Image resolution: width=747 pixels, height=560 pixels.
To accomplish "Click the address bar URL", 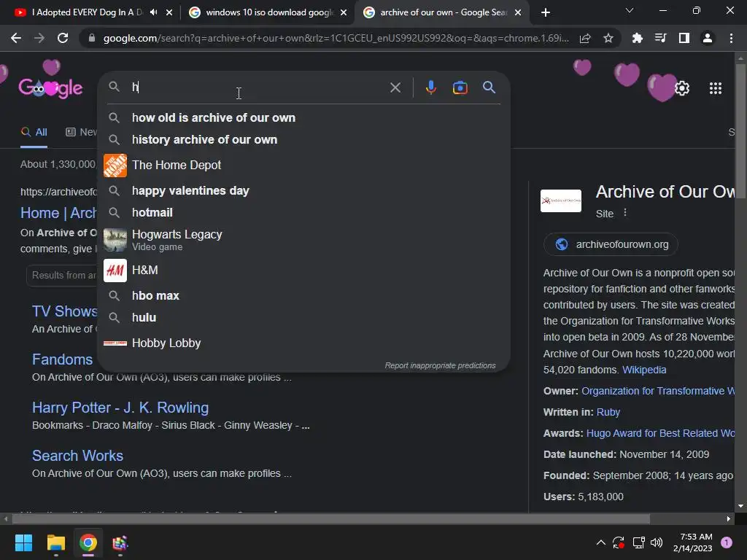I will coord(336,38).
